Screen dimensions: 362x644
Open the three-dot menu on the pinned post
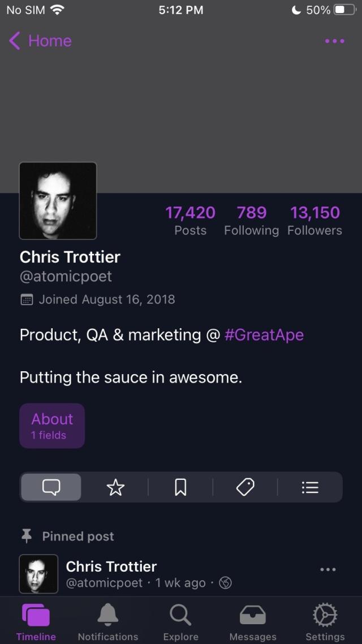click(x=327, y=569)
